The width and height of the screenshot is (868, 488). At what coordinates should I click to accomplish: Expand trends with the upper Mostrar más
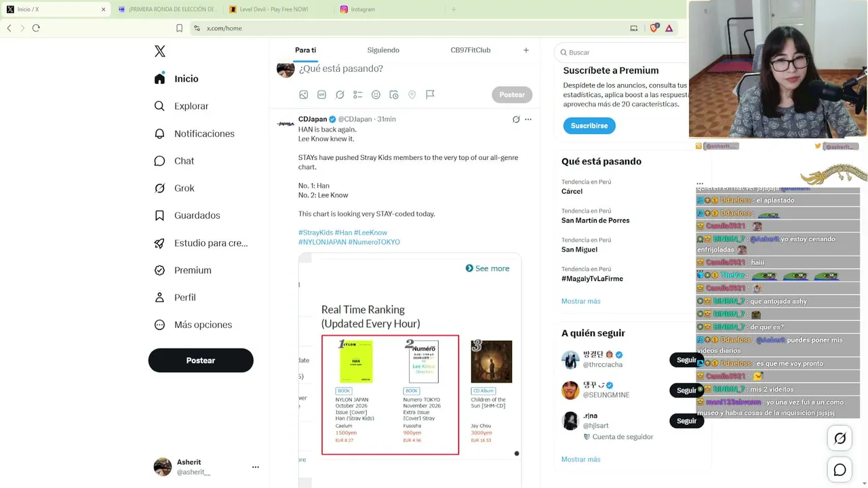(x=580, y=301)
